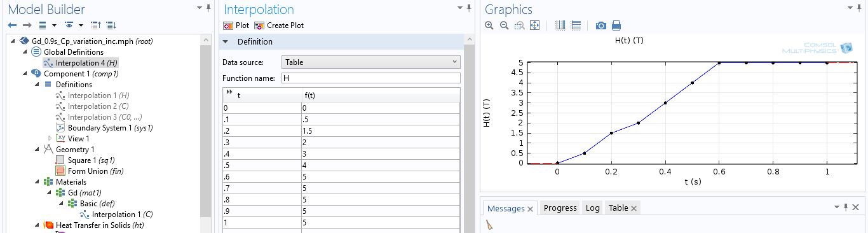
Task: Take an image snapshot with camera icon
Action: click(x=600, y=25)
